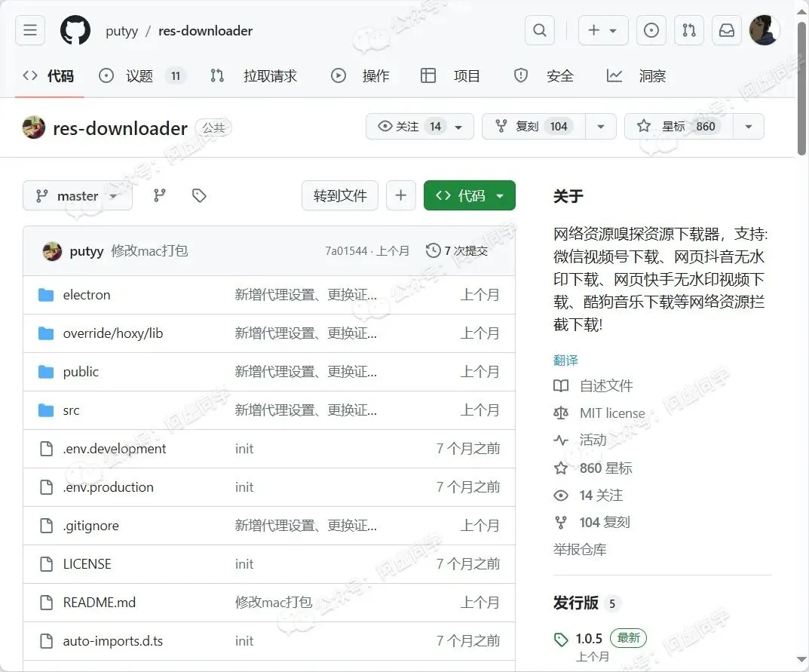Open the notifications inbox icon
This screenshot has width=809, height=672.
click(727, 30)
